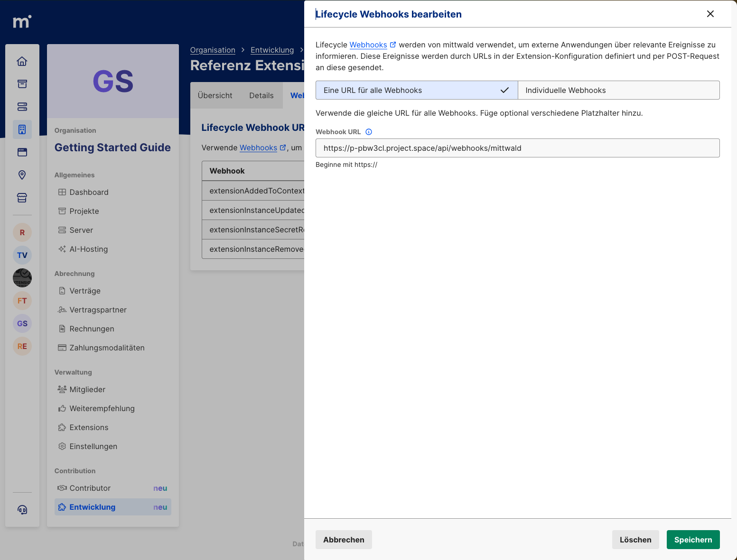Viewport: 737px width, 560px height.
Task: Cancel the dialog with Abbrechen
Action: [x=343, y=540]
